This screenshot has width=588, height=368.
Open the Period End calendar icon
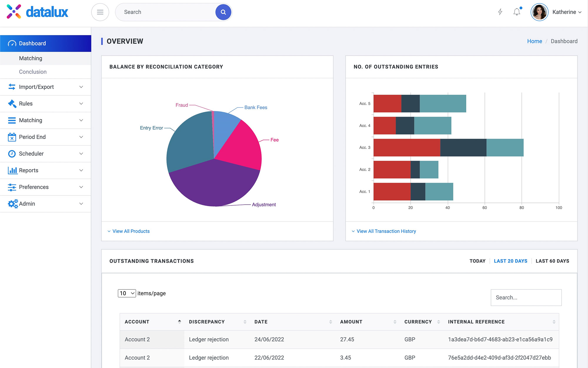(11, 137)
